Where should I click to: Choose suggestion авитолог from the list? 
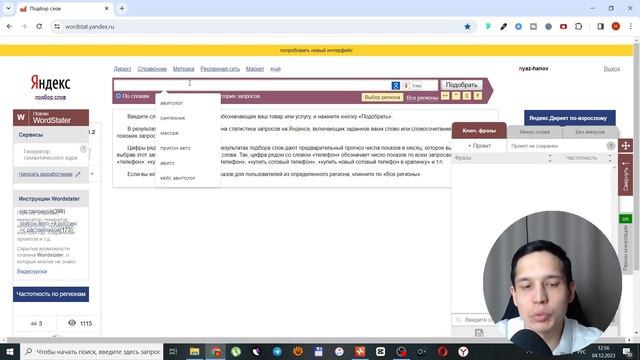point(171,103)
